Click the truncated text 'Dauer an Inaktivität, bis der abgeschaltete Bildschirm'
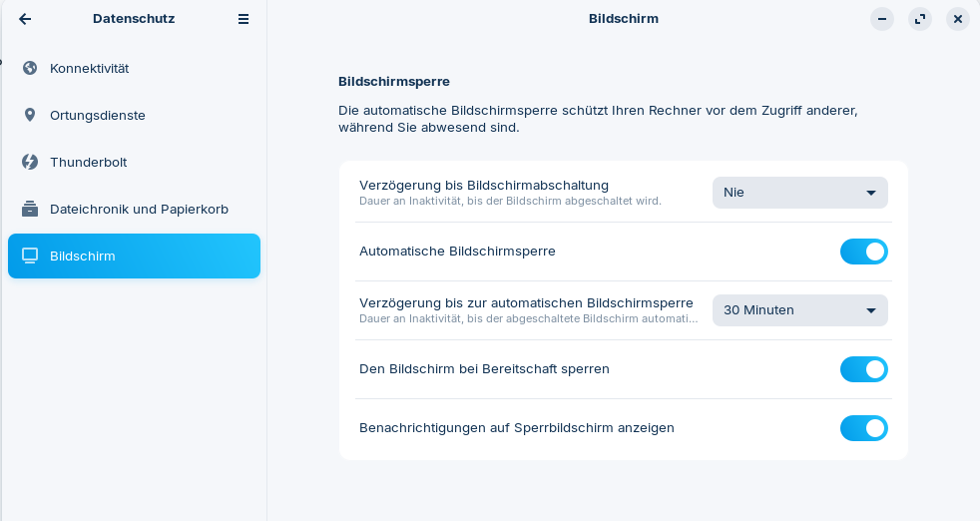Viewport: 980px width, 521px height. 529,318
